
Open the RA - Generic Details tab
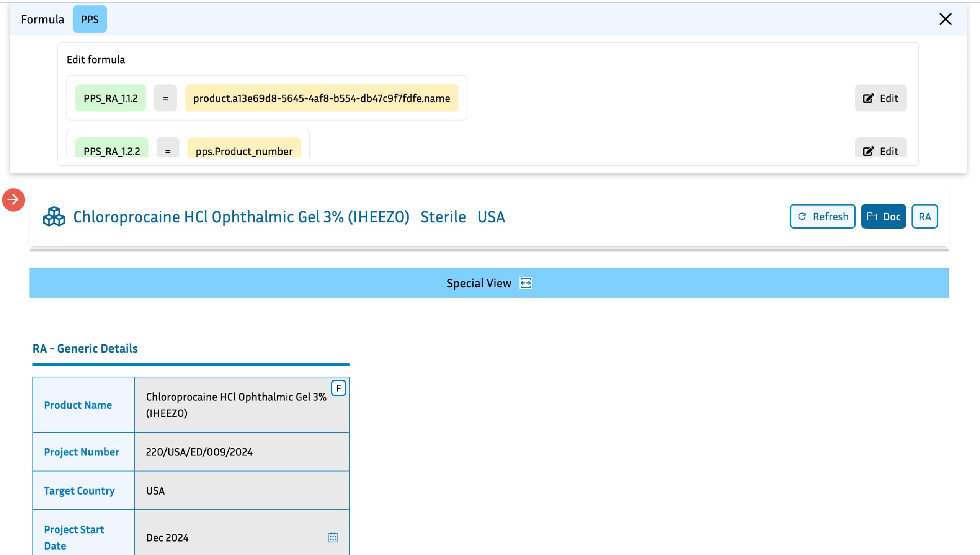pyautogui.click(x=85, y=349)
